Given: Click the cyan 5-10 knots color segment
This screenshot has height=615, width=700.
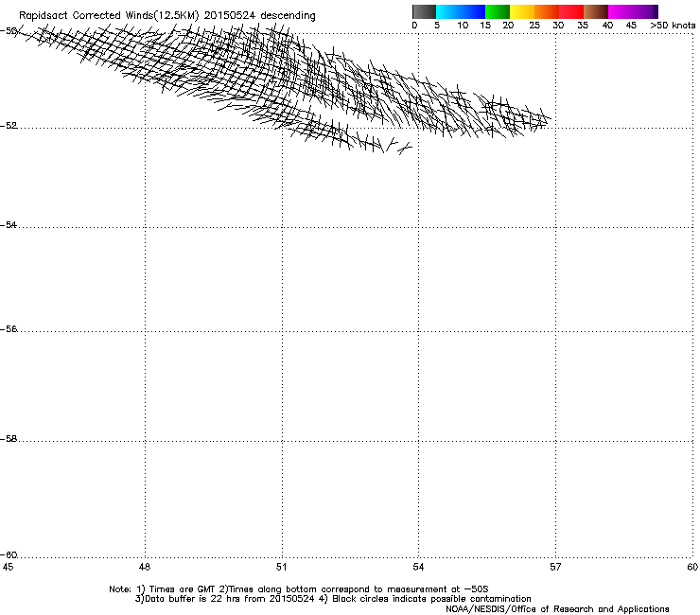Looking at the screenshot, I should pyautogui.click(x=448, y=11).
